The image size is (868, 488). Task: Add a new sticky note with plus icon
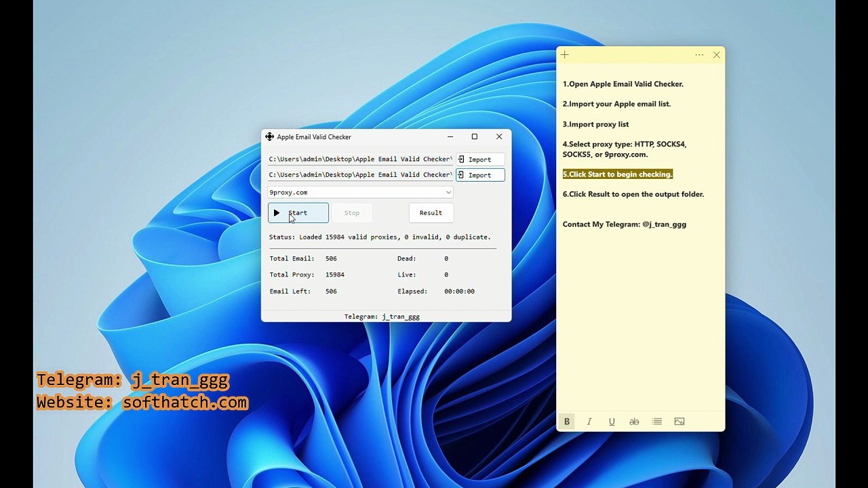(565, 55)
